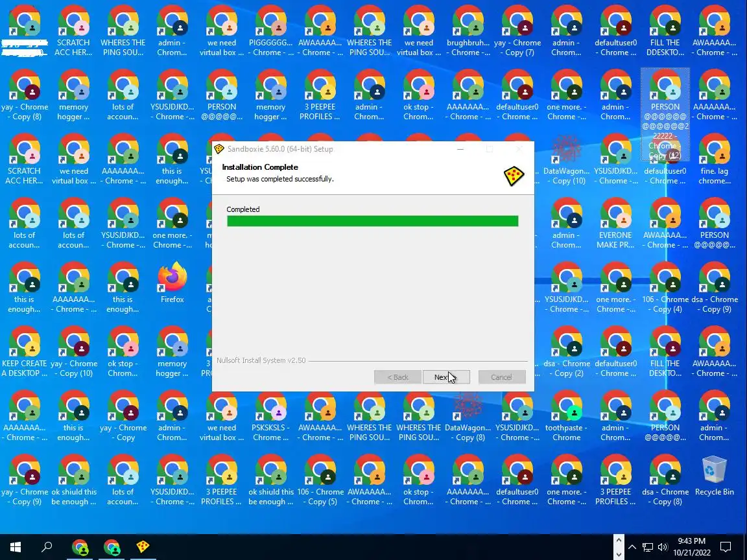Screen dimensions: 747x560
Task: Minimize the Sandboxie Setup window
Action: coord(460,149)
